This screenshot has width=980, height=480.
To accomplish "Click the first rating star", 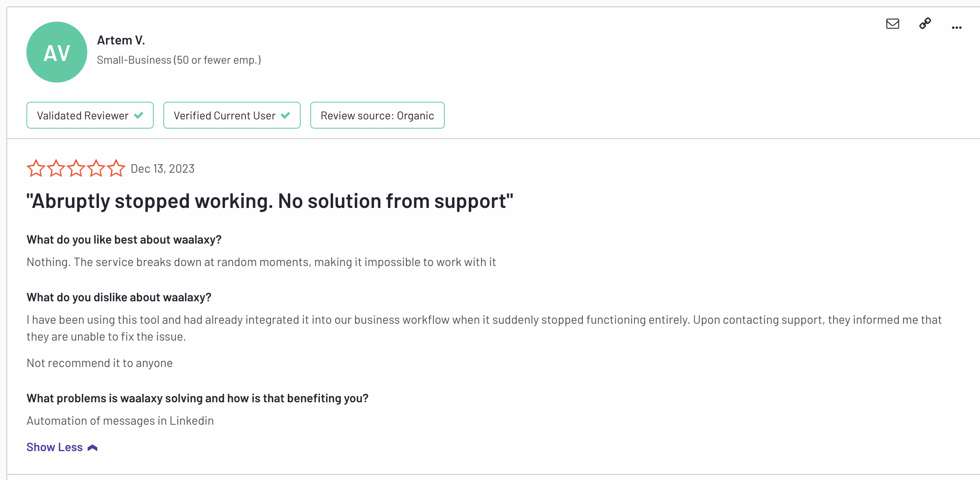I will [x=36, y=168].
